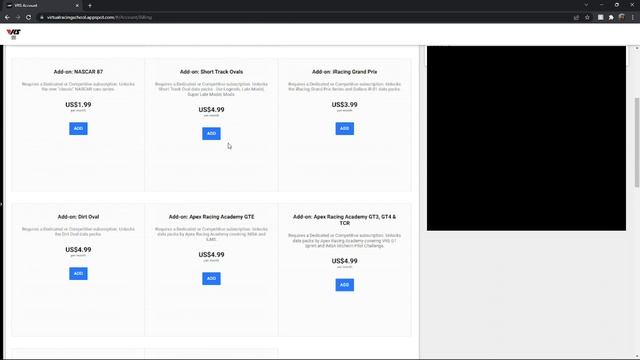Minimize the browser window
Screen dimensions: 640x360
point(602,5)
